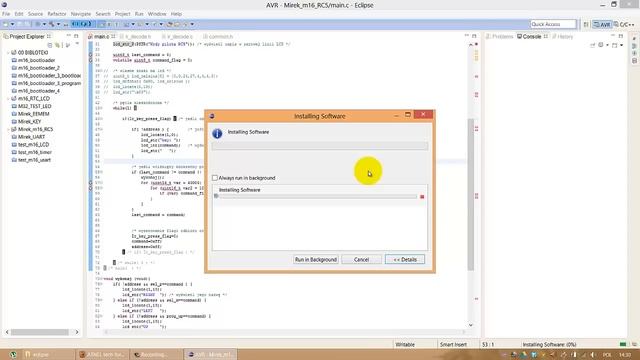Expand the 00 BIBLIOTEKI project
The width and height of the screenshot is (640, 360).
pos(8,53)
